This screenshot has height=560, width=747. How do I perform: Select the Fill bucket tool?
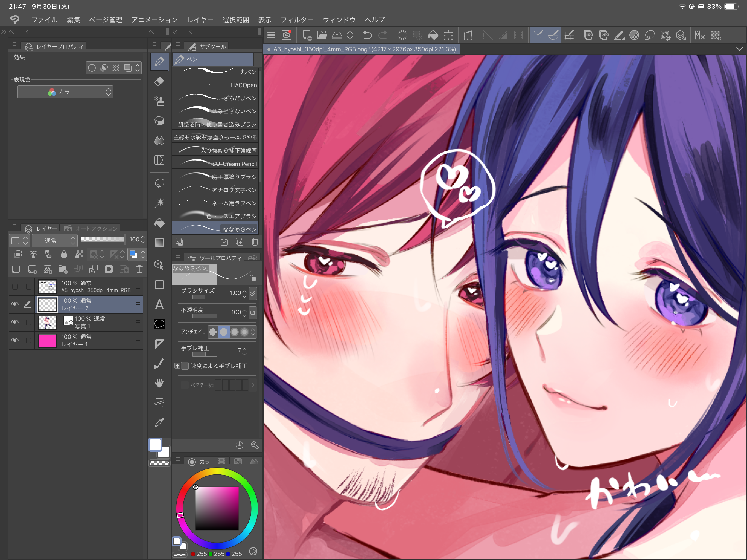pos(159,223)
